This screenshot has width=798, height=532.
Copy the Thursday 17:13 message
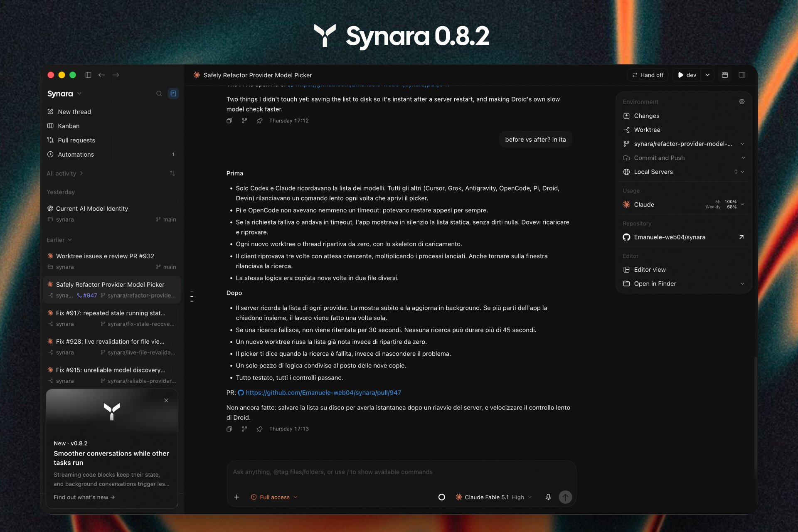coord(229,429)
